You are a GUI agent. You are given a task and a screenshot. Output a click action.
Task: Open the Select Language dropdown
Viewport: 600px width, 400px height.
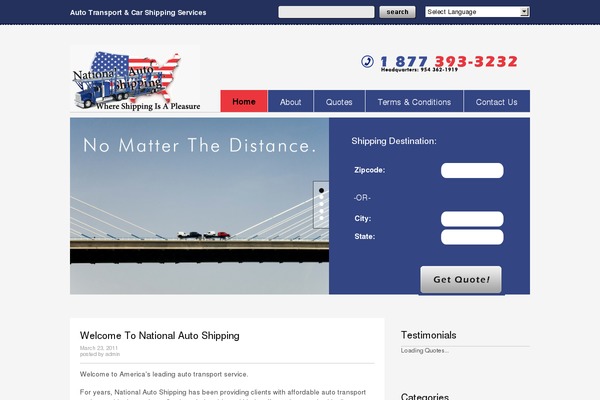[477, 12]
